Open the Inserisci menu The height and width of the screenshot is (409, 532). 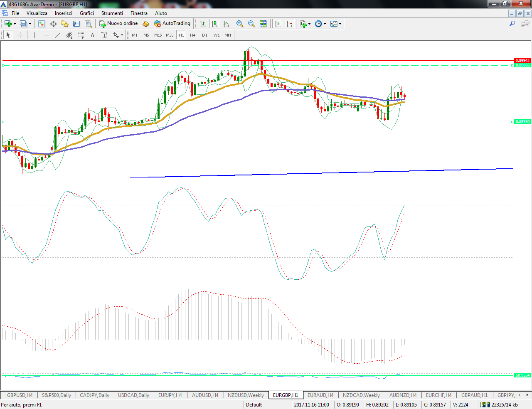coord(63,13)
